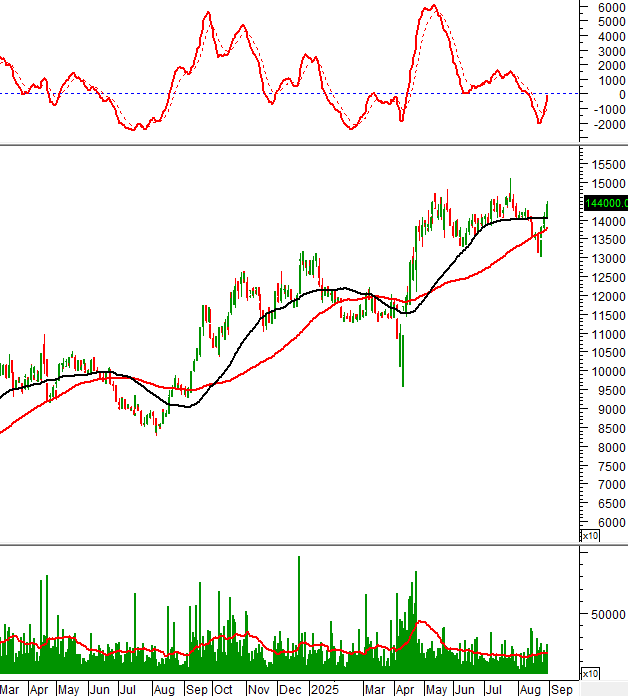Click the x10 multiplier box on price axis
The width and height of the screenshot is (628, 696).
coord(590,536)
